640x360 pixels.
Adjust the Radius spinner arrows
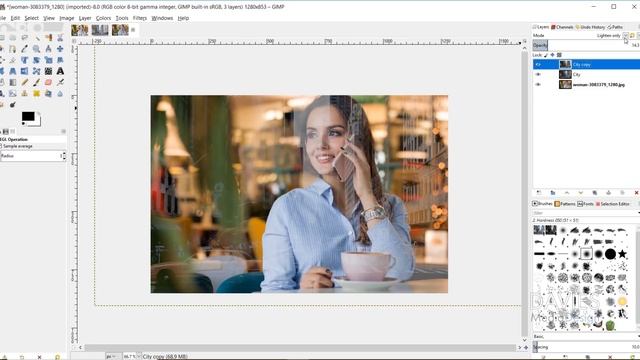click(x=64, y=156)
